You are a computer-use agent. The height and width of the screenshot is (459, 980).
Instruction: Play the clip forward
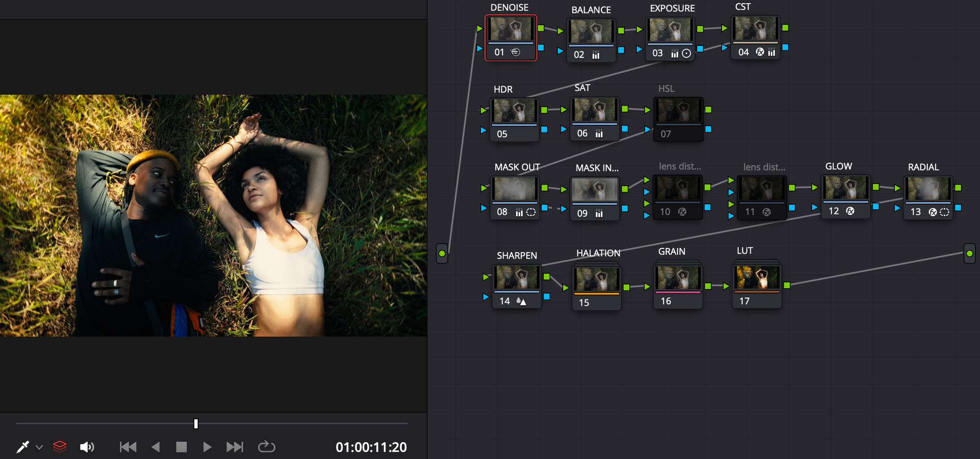pos(207,447)
